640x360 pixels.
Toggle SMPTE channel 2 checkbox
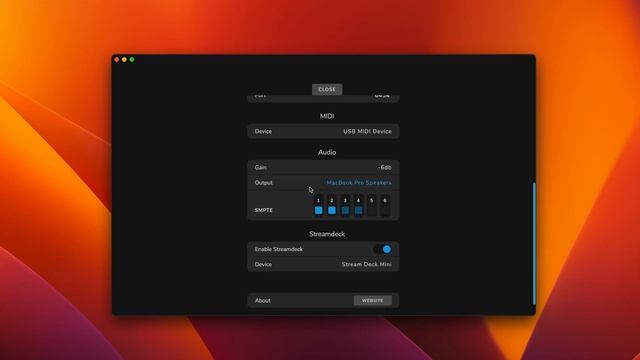[x=332, y=210]
